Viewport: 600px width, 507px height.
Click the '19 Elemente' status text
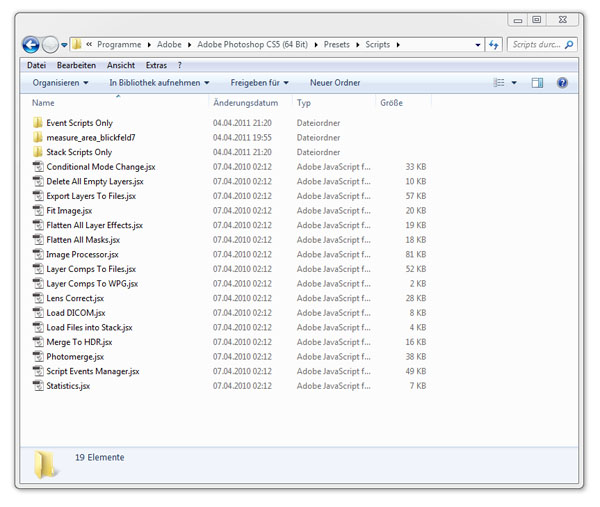click(99, 457)
